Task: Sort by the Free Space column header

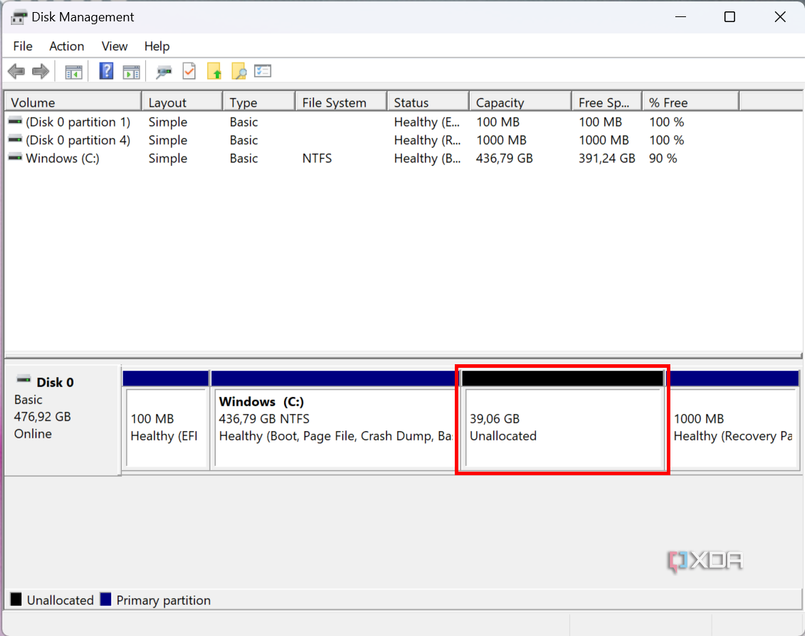Action: (607, 102)
